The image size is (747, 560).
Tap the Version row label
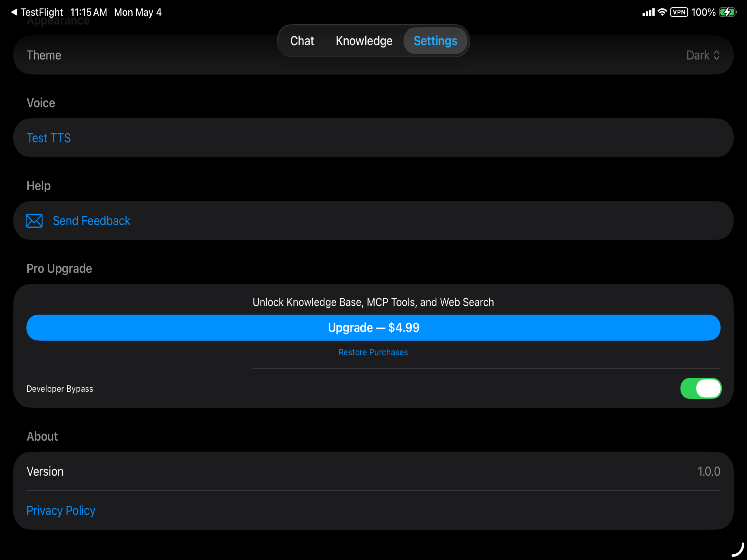coord(45,471)
